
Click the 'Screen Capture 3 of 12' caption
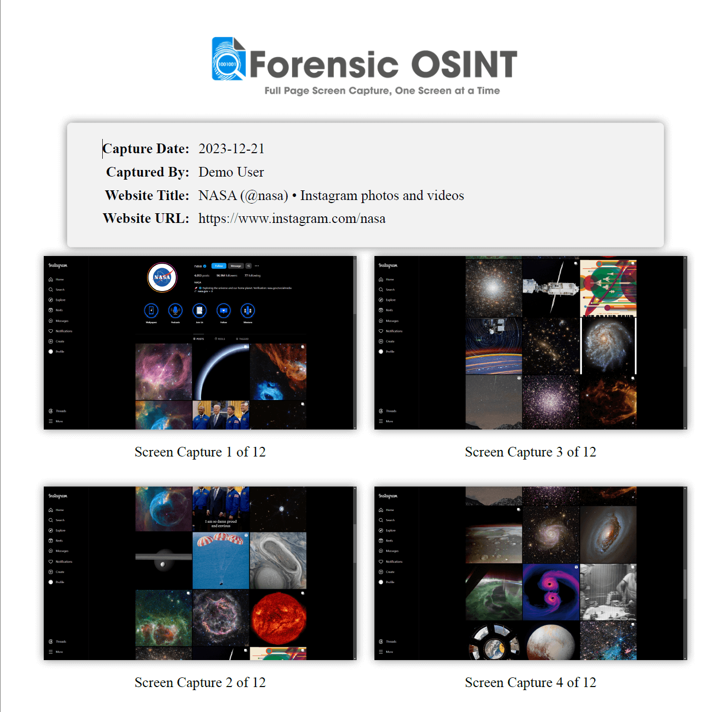[531, 452]
